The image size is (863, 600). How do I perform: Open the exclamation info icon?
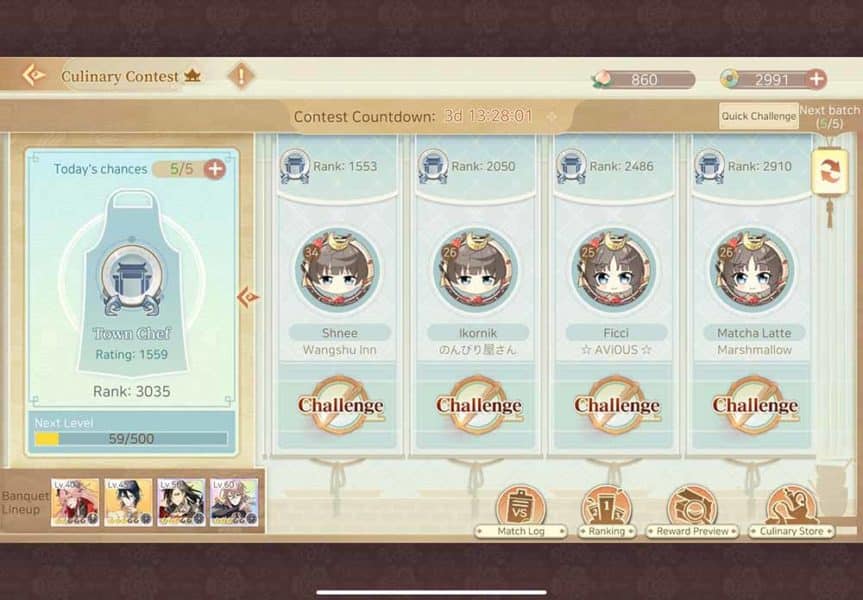(x=241, y=75)
